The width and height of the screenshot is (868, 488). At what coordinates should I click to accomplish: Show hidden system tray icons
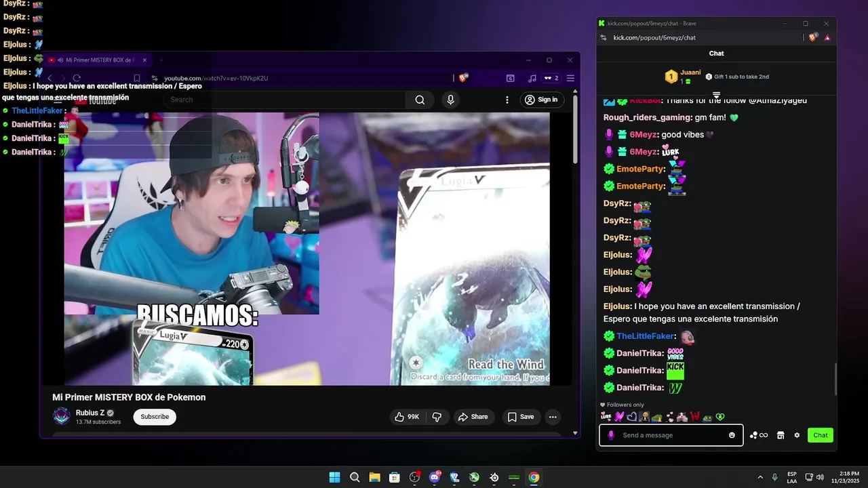point(760,477)
